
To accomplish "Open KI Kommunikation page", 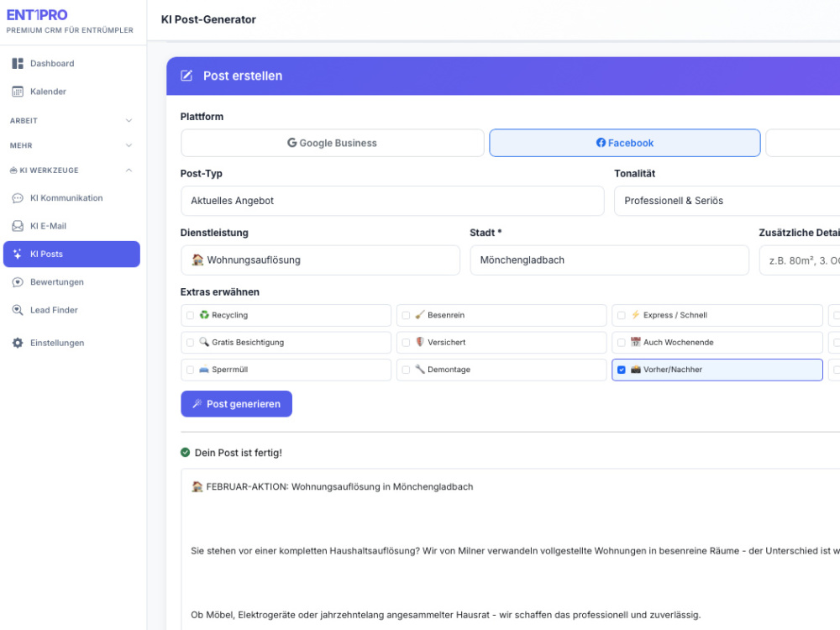I will [x=71, y=198].
